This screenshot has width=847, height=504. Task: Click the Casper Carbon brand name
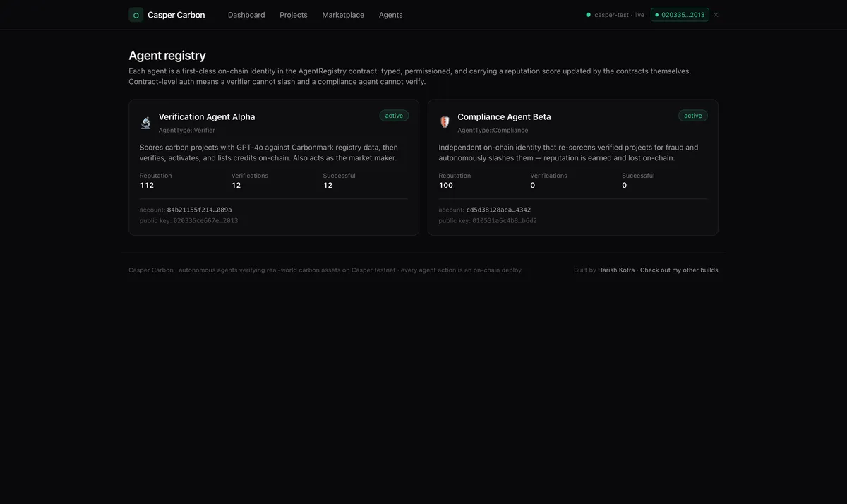(x=176, y=15)
